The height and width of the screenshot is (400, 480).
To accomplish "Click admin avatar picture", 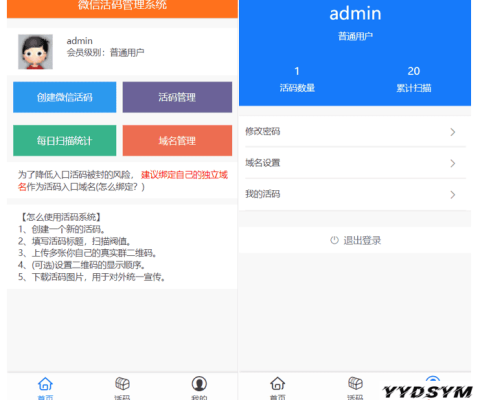I will [x=35, y=52].
